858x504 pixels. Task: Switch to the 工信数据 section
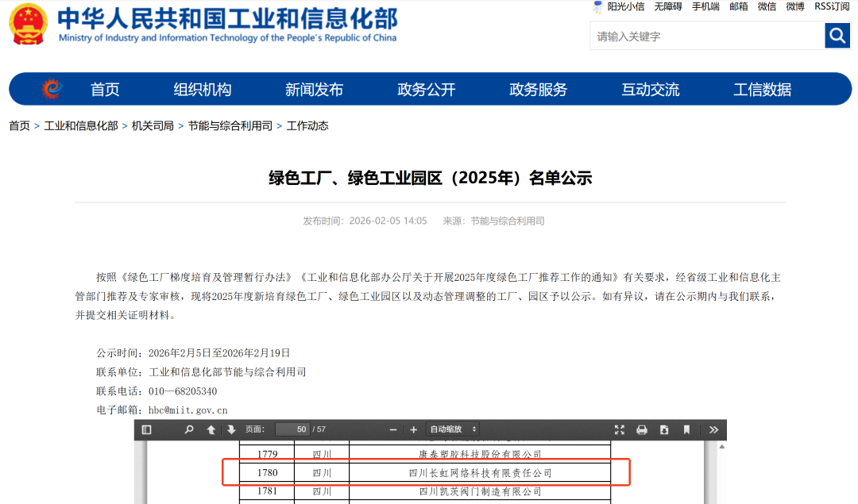point(764,89)
